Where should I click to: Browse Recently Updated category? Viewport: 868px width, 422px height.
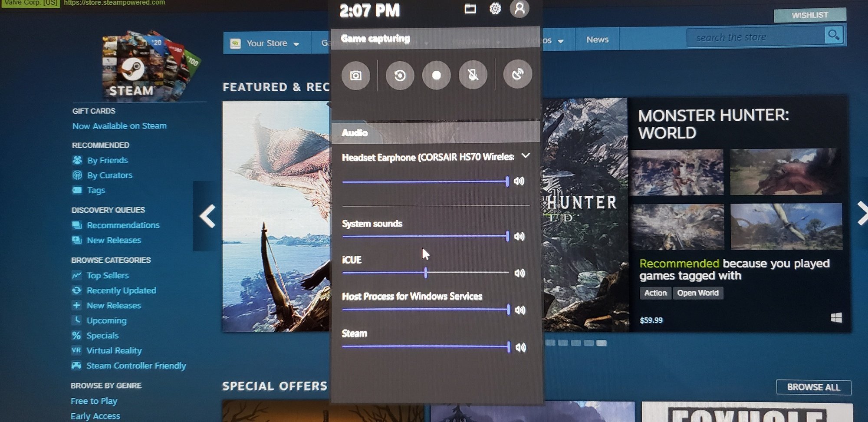click(122, 290)
